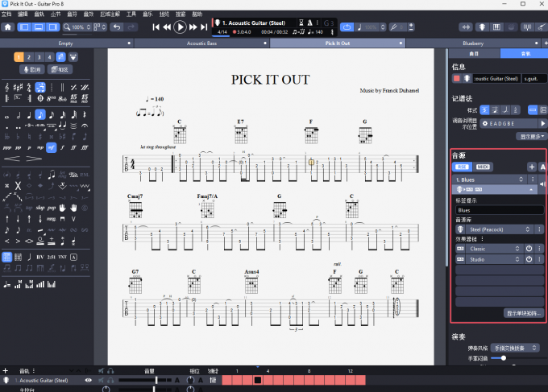548x392 pixels.
Task: Collapse the sound row with up arrow
Action: click(531, 189)
